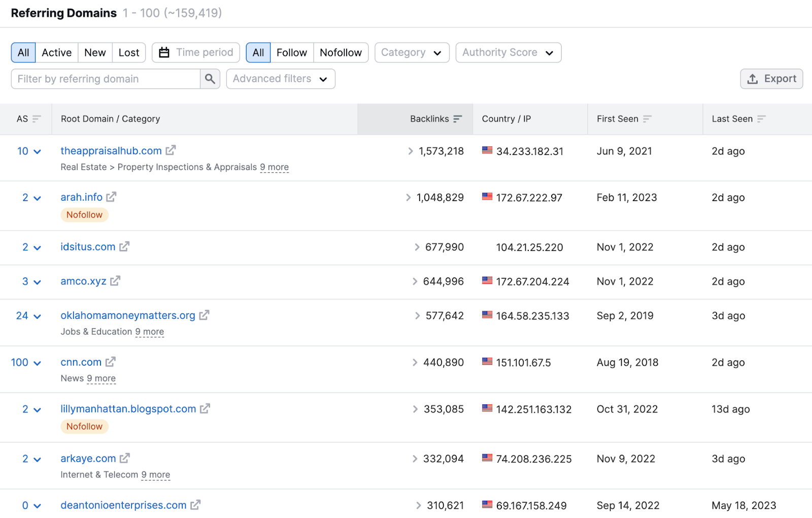Image resolution: width=812 pixels, height=518 pixels.
Task: Open cnn.com domain link
Action: pyautogui.click(x=81, y=362)
